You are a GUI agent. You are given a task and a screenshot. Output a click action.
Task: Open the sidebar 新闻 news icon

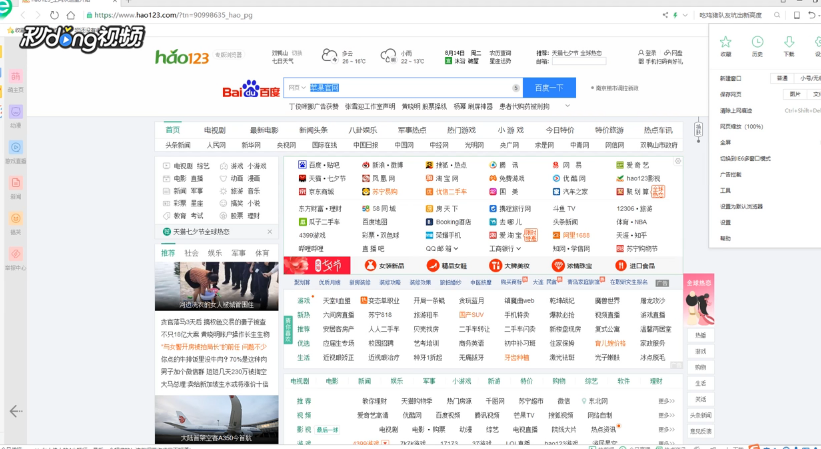[16, 183]
